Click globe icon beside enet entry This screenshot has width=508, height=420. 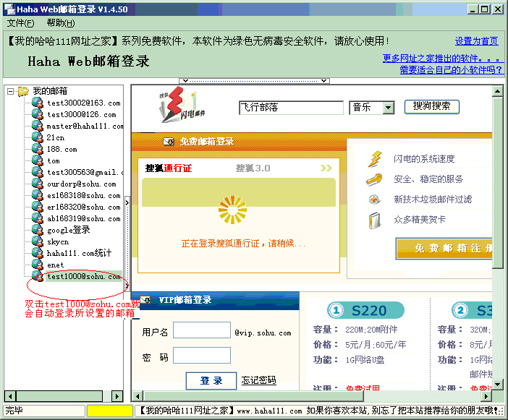point(38,265)
